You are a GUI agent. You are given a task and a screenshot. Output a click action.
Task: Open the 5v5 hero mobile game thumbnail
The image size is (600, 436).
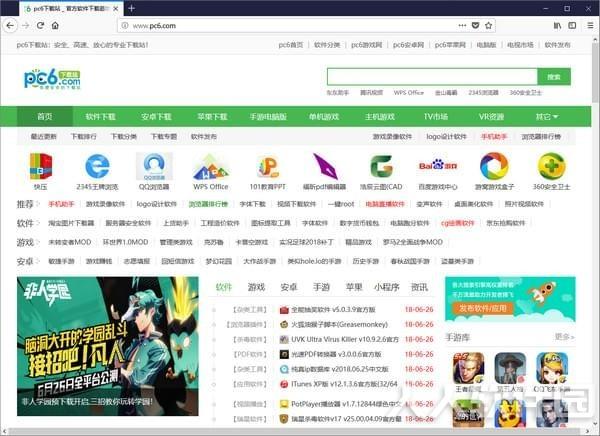point(468,369)
